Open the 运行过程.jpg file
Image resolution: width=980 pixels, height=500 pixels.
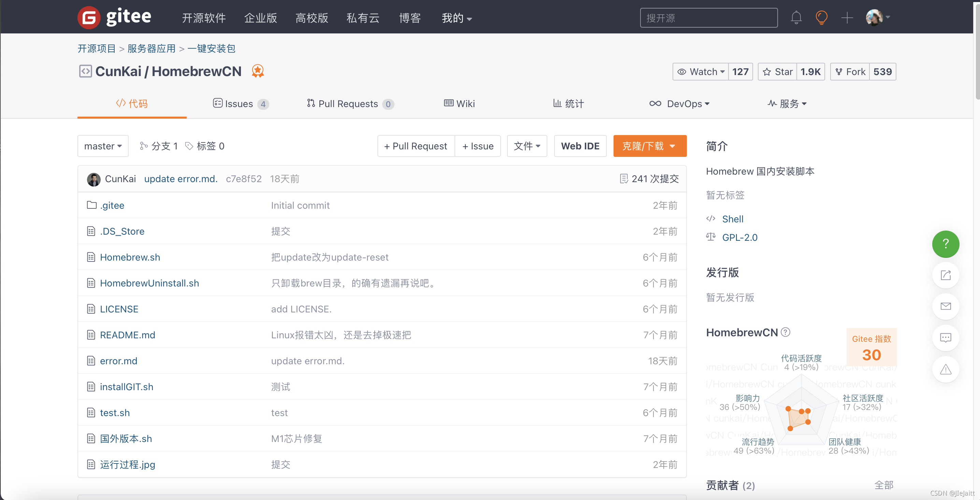click(x=127, y=464)
